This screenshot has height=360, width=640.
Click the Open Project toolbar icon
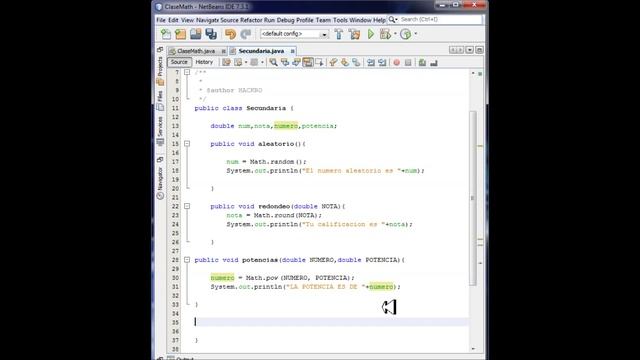tap(196, 34)
